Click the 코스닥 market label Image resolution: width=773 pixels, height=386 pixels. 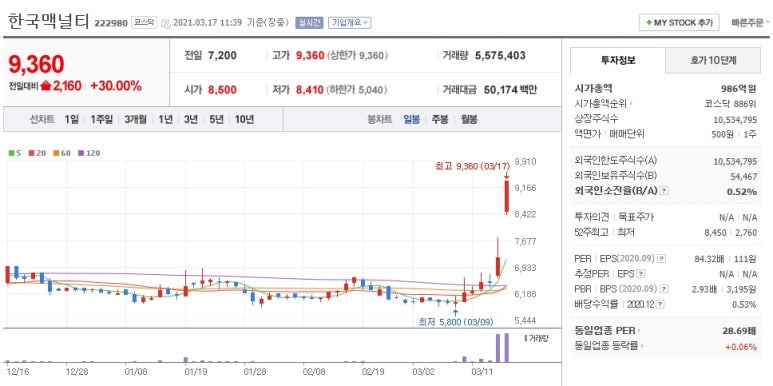point(144,23)
